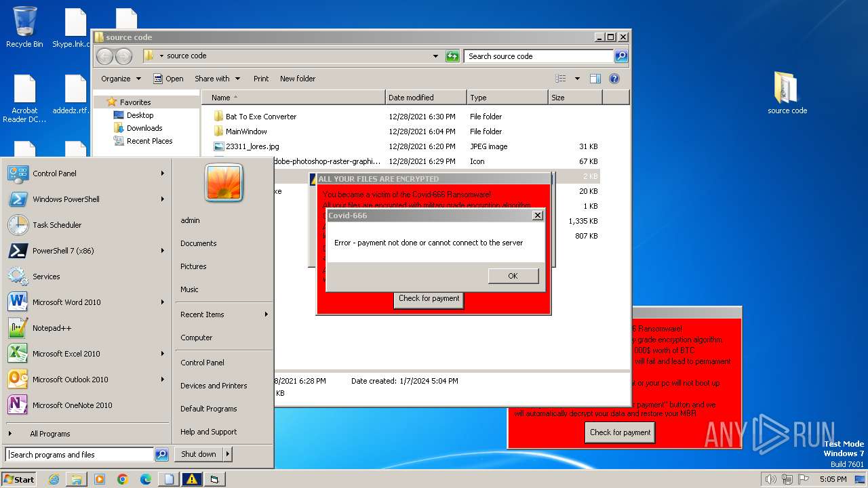The height and width of the screenshot is (488, 868).
Task: Select the source code folder on desktop
Action: pyautogui.click(x=787, y=93)
